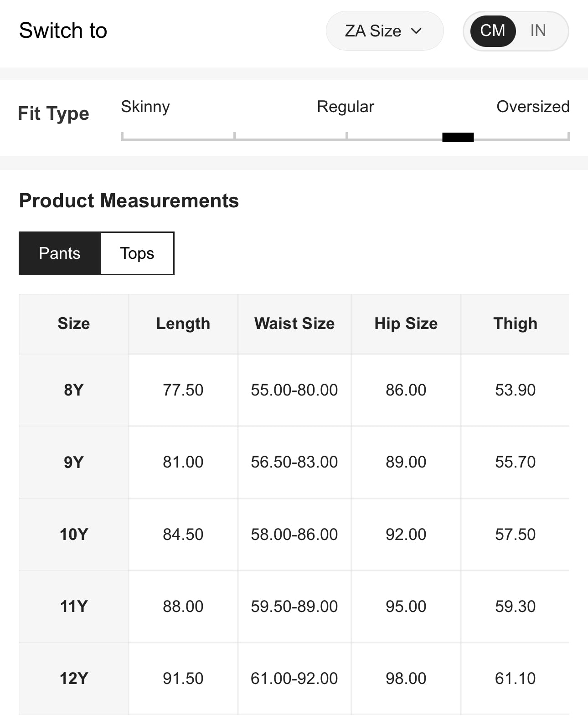Open the ZA Size dropdown

click(384, 31)
